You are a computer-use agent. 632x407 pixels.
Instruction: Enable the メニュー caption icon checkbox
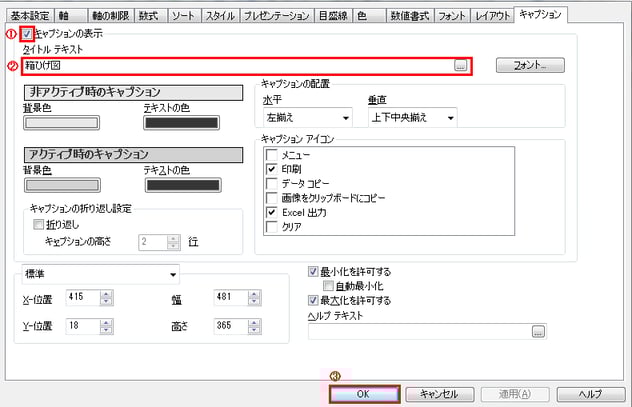(x=272, y=155)
